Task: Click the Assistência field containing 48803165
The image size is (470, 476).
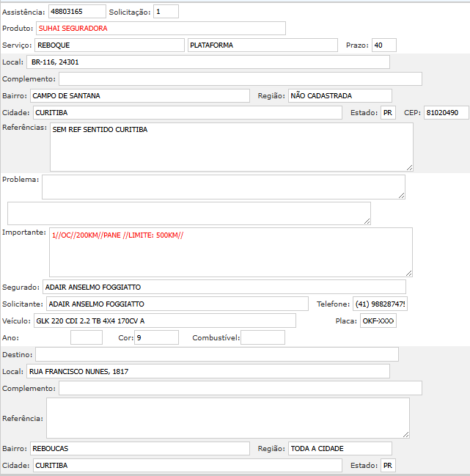Action: [77, 12]
